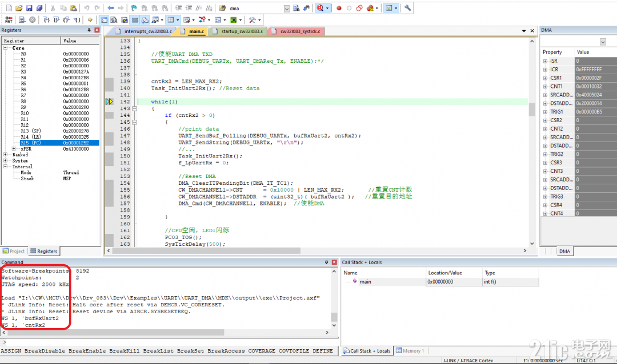Click the editor vertical scrollbar thumb
Screen dimensions: 617x364
tap(532, 110)
